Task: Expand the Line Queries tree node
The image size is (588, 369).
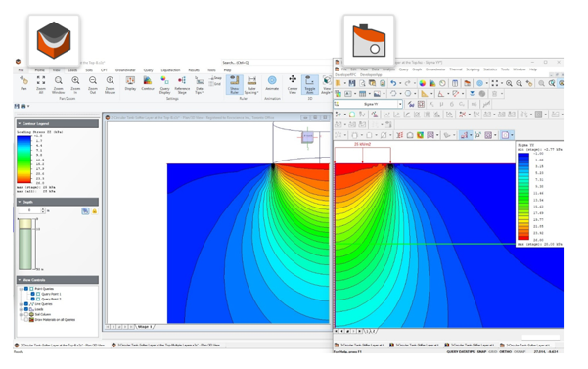Action: (21, 304)
